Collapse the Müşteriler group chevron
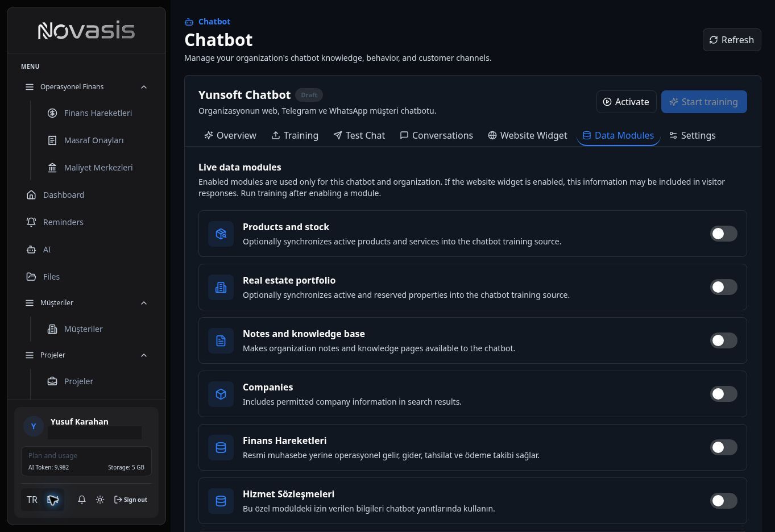 tap(144, 303)
